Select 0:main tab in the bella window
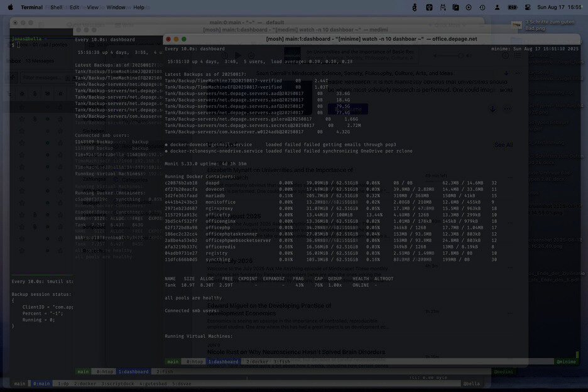The height and width of the screenshot is (392, 588). [41, 384]
